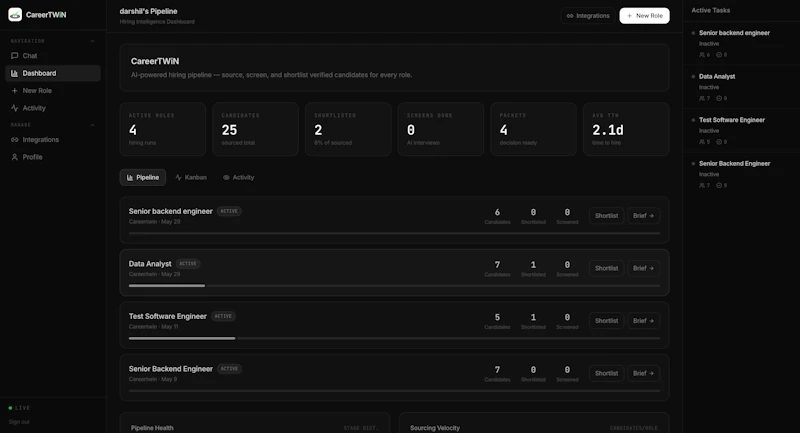Open Shortlist for Data Analyst role
Image resolution: width=800 pixels, height=433 pixels.
click(606, 268)
